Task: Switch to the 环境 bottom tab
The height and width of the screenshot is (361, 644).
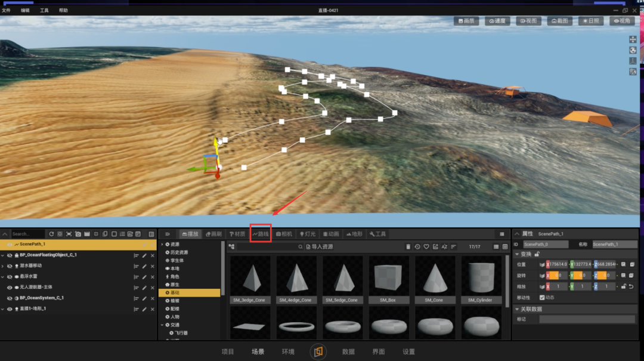Action: [288, 351]
